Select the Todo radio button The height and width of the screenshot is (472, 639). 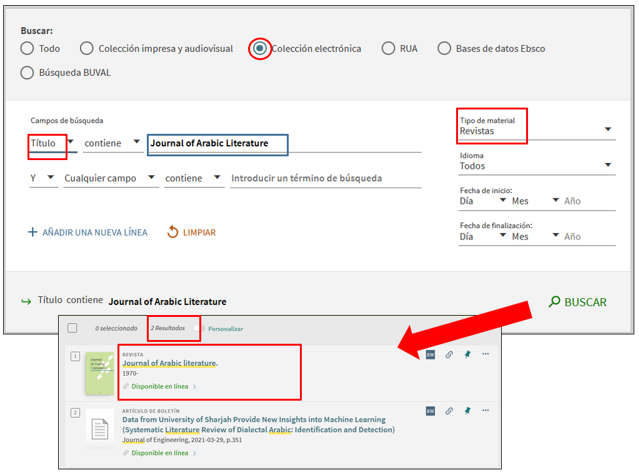27,48
